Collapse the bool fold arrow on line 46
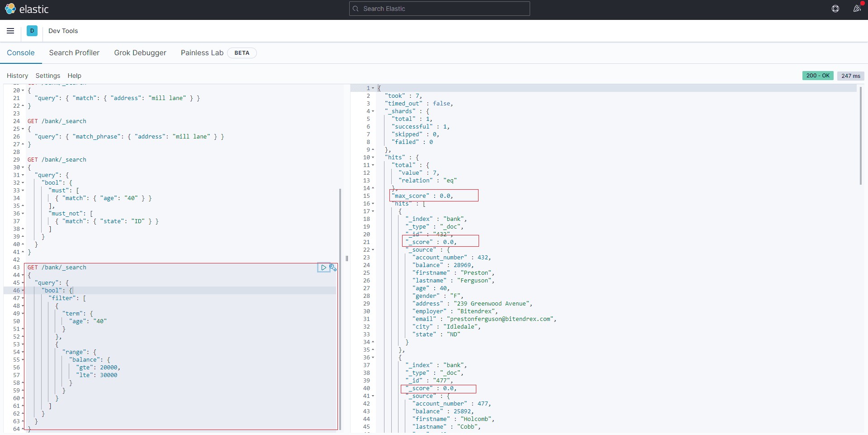This screenshot has width=868, height=435. [x=23, y=291]
